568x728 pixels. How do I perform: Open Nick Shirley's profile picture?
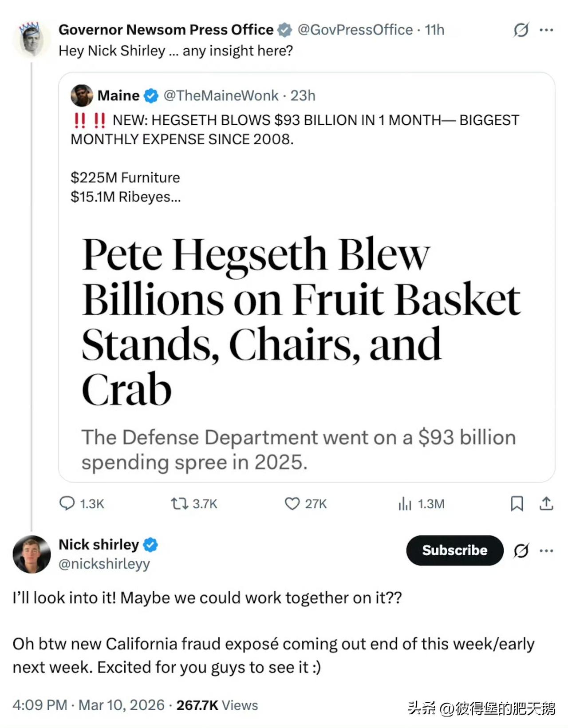tap(32, 554)
